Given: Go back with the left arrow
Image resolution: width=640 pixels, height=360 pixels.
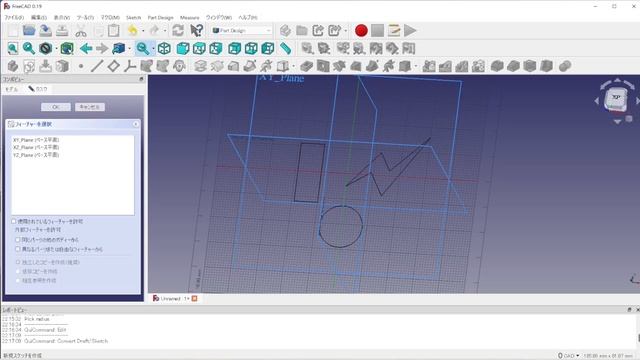Looking at the screenshot, I should click(86, 49).
